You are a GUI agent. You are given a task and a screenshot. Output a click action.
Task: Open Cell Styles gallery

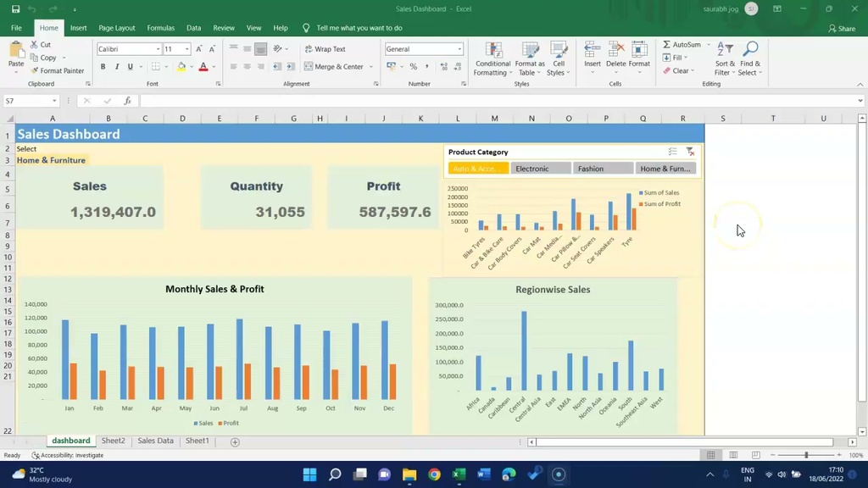pyautogui.click(x=559, y=59)
